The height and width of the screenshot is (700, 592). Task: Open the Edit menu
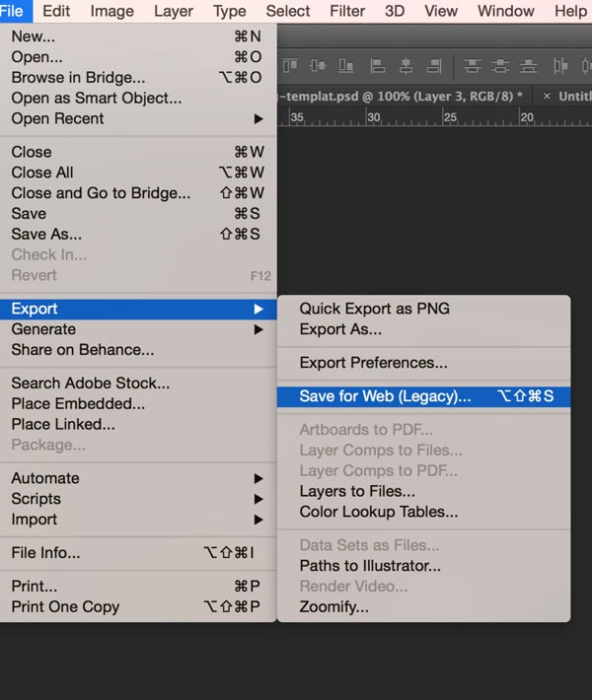[x=56, y=11]
